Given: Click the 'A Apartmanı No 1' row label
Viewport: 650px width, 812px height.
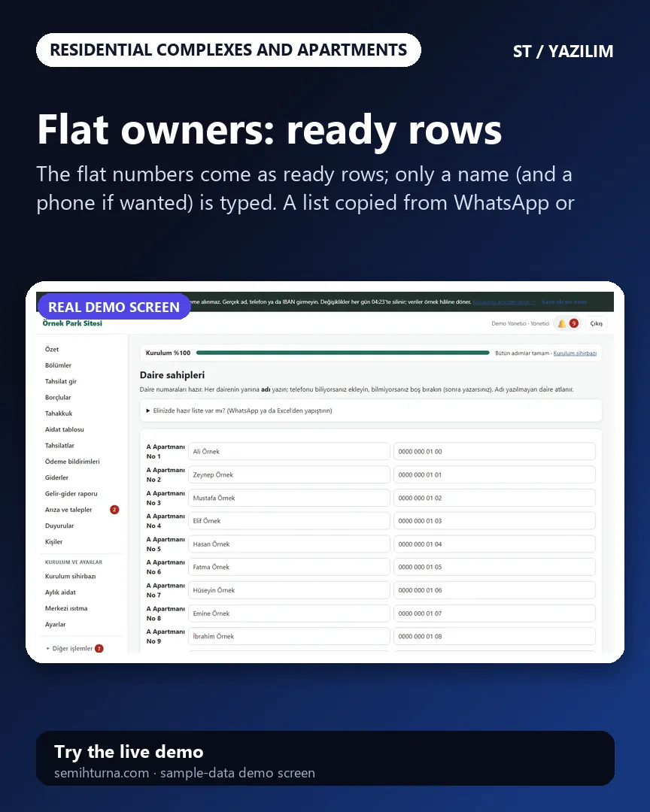Looking at the screenshot, I should click(166, 452).
